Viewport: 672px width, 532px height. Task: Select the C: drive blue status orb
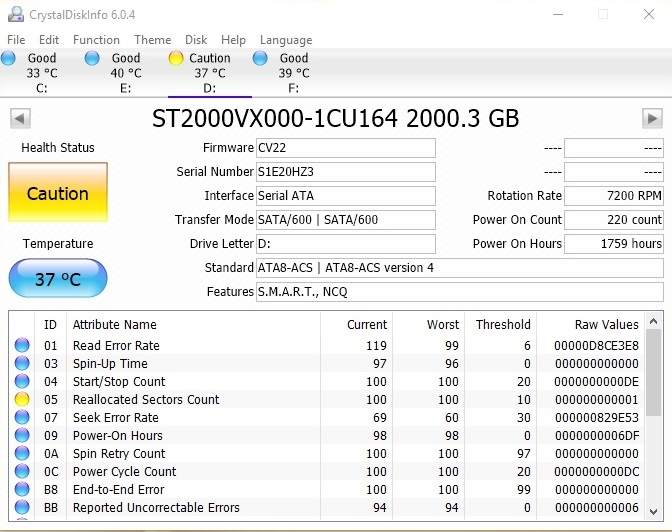[8, 58]
